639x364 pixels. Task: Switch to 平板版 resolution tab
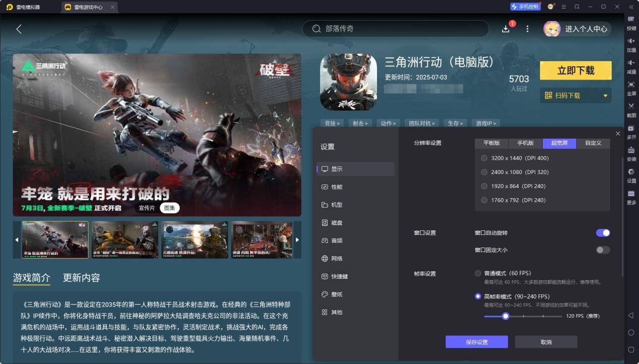492,143
